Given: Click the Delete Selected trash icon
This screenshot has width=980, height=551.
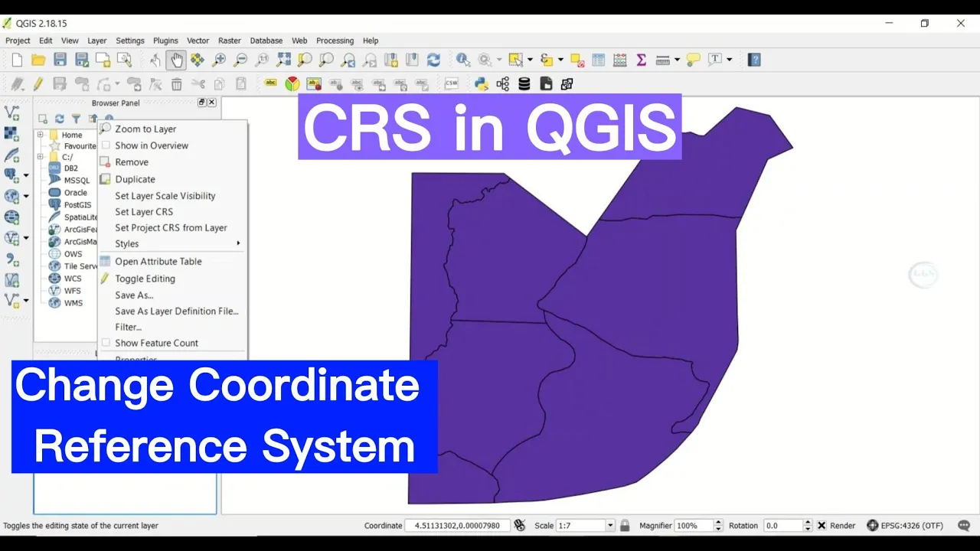Looking at the screenshot, I should [x=177, y=83].
